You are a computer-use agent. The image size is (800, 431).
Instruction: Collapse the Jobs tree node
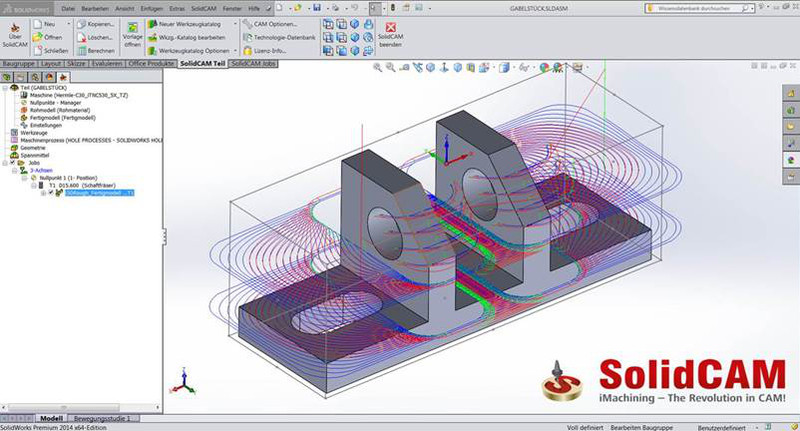pos(5,163)
